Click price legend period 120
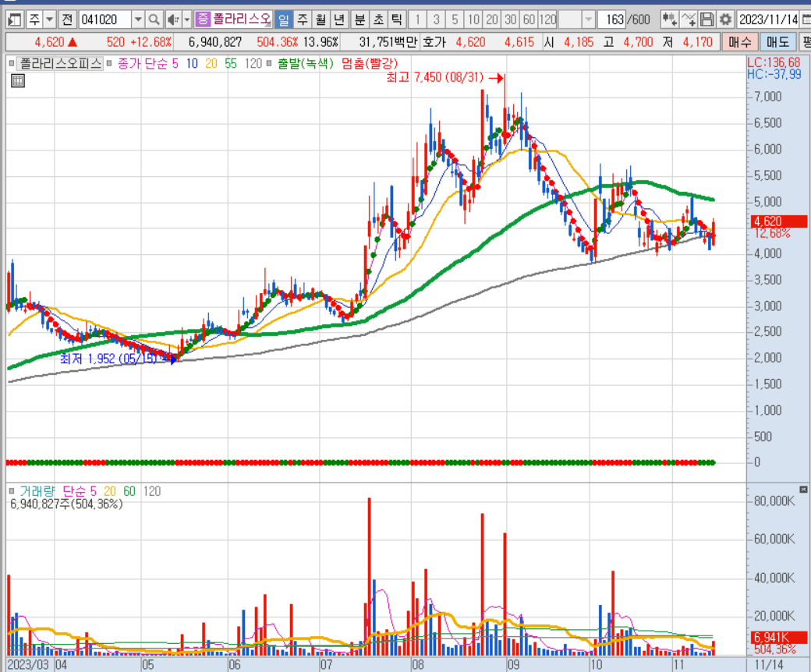The height and width of the screenshot is (672, 811). click(253, 64)
